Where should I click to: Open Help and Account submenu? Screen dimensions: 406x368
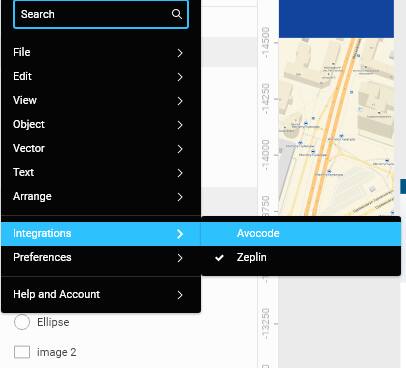pos(101,295)
